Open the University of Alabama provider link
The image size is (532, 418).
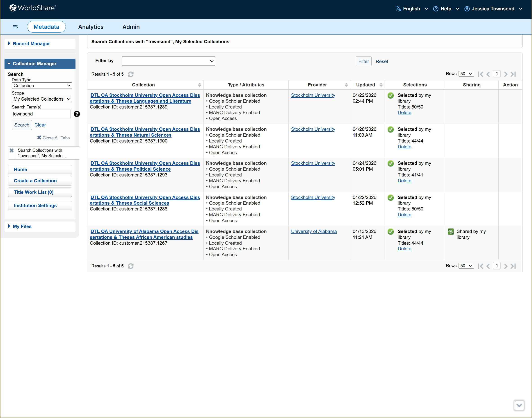tap(314, 232)
